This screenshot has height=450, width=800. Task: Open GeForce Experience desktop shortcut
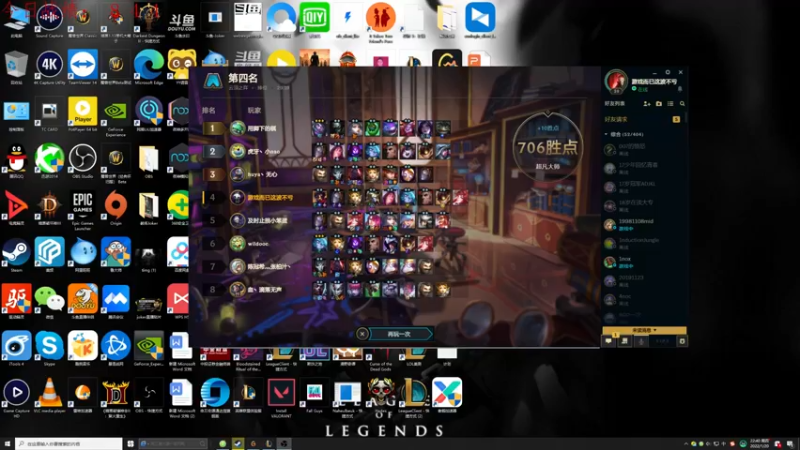[116, 117]
